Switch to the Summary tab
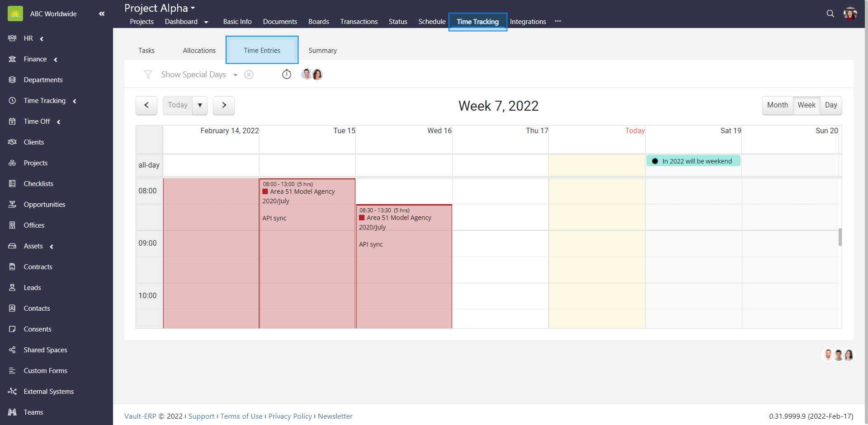The width and height of the screenshot is (868, 425). point(322,51)
